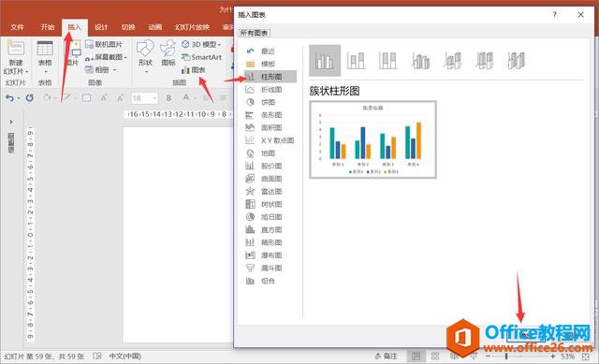Screen dimensions: 599x364
Task: Select 条形图 bar chart category
Action: (x=270, y=115)
